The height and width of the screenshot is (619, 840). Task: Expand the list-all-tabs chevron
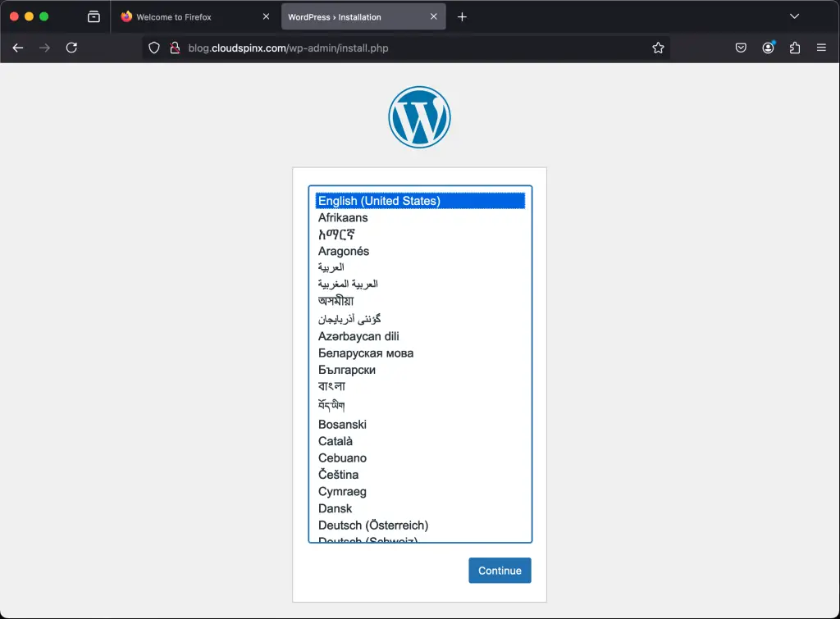pyautogui.click(x=793, y=16)
